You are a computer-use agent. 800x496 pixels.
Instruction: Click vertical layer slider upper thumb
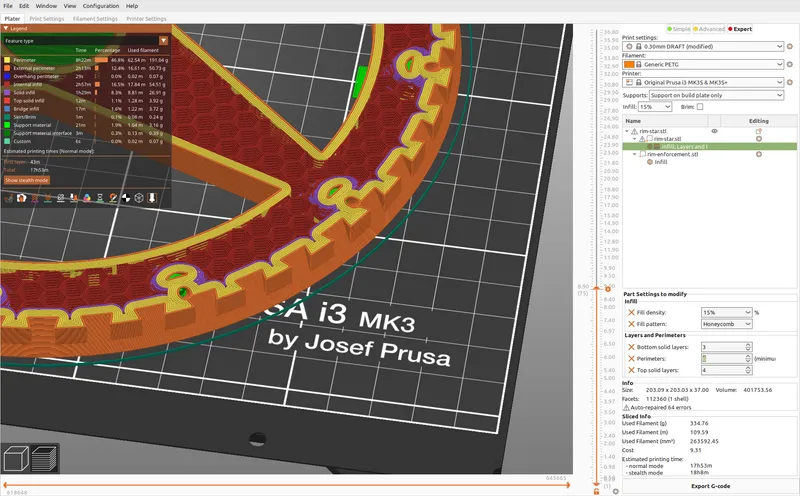tap(596, 289)
